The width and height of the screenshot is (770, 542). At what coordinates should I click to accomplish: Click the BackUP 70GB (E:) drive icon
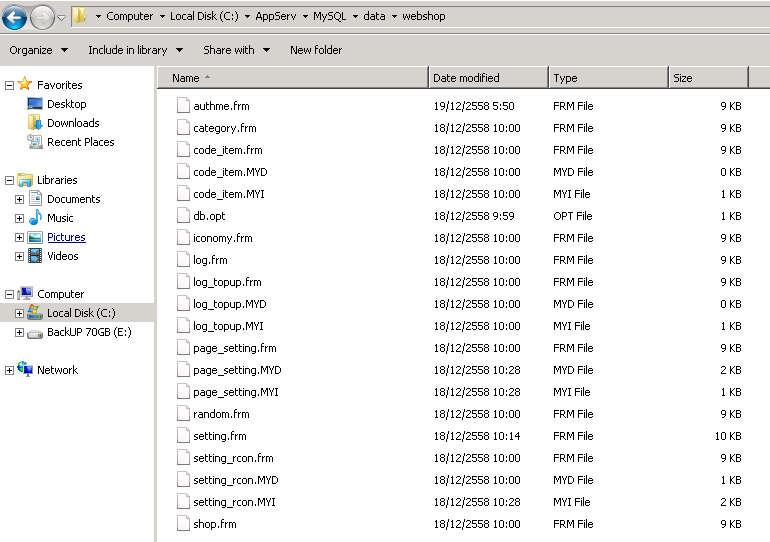[35, 334]
